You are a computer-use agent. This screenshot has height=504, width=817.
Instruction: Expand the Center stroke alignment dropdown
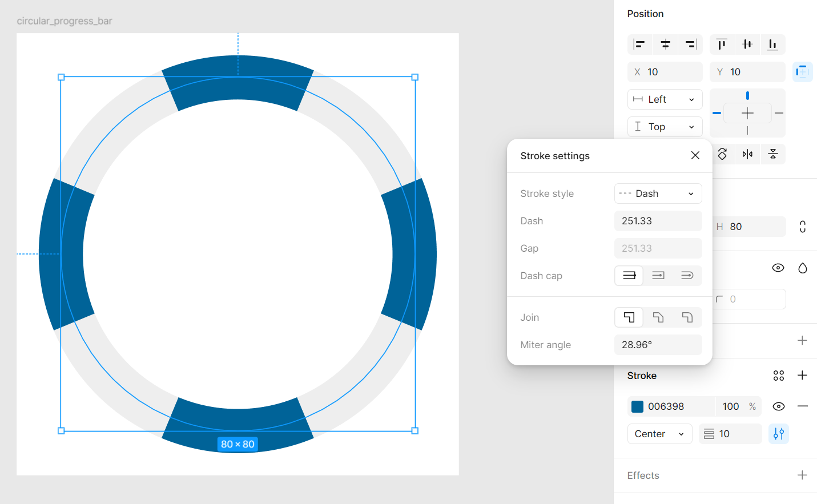click(659, 434)
